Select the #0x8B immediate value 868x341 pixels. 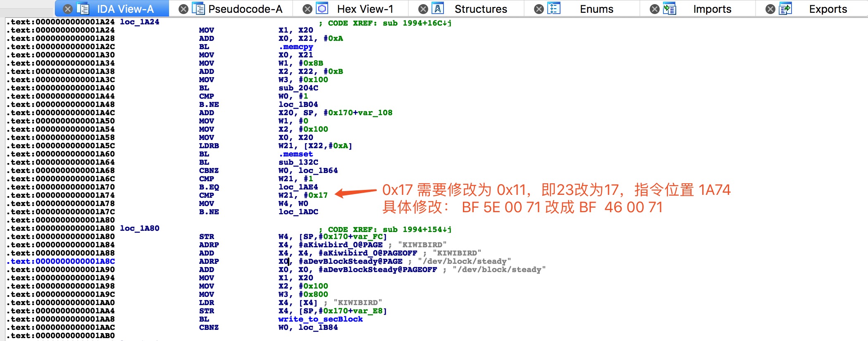311,63
